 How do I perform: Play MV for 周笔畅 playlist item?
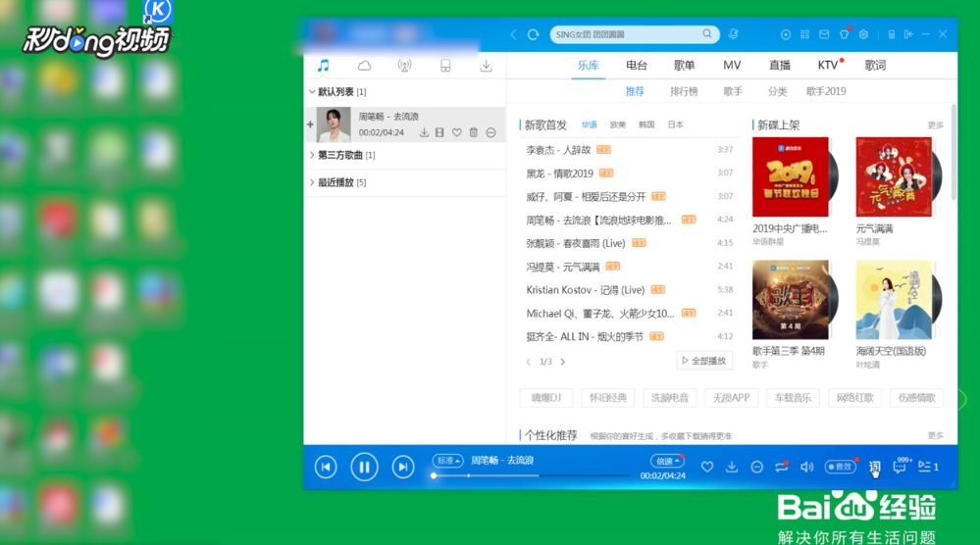(440, 132)
